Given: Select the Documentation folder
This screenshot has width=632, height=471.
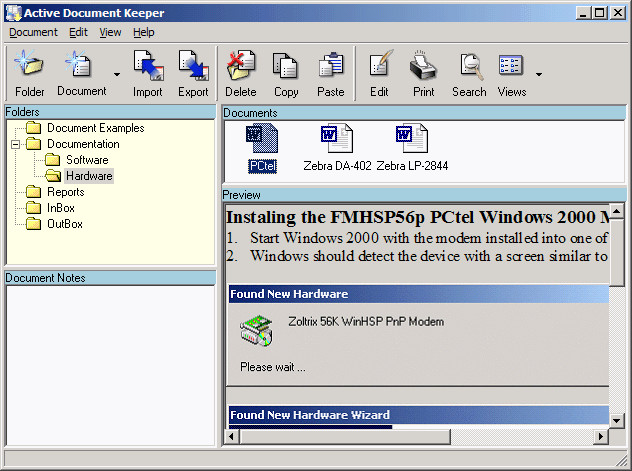Looking at the screenshot, I should click(83, 144).
